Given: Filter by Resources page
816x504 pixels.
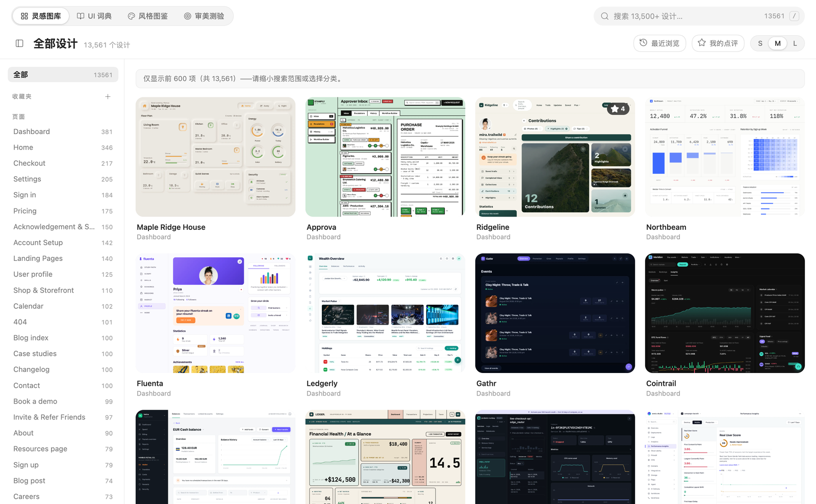Looking at the screenshot, I should [63, 449].
